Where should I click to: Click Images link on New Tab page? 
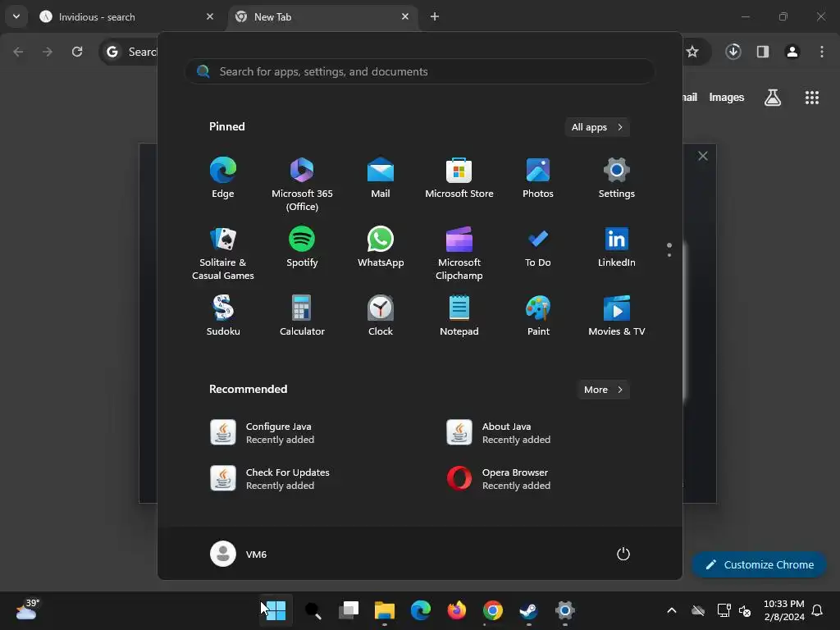point(727,98)
